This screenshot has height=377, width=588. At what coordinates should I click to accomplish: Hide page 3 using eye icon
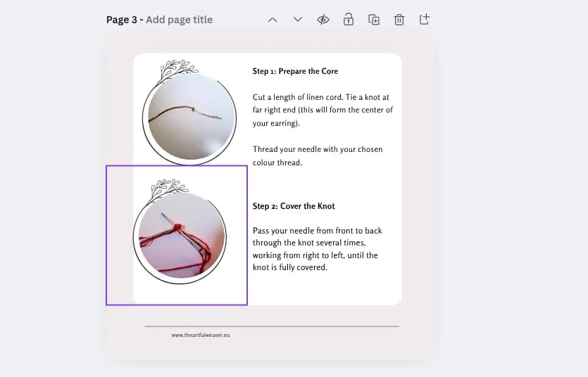click(323, 20)
